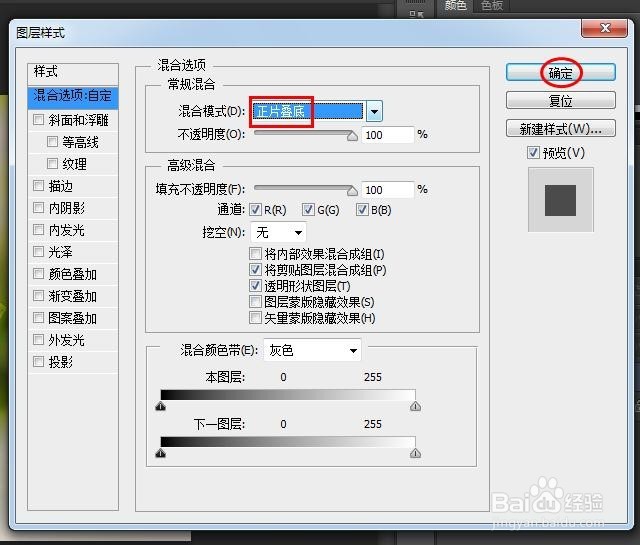Click the 复位 reset button
The image size is (640, 545).
[x=560, y=100]
